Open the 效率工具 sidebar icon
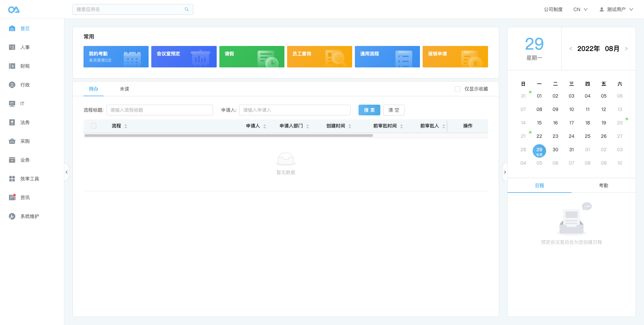Image resolution: width=644 pixels, height=325 pixels. (12, 179)
